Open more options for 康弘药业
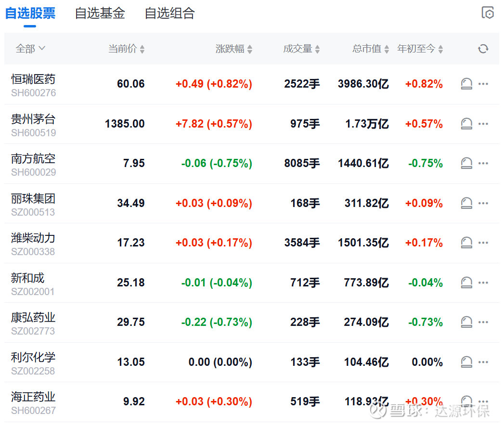504x426 pixels. 483,322
